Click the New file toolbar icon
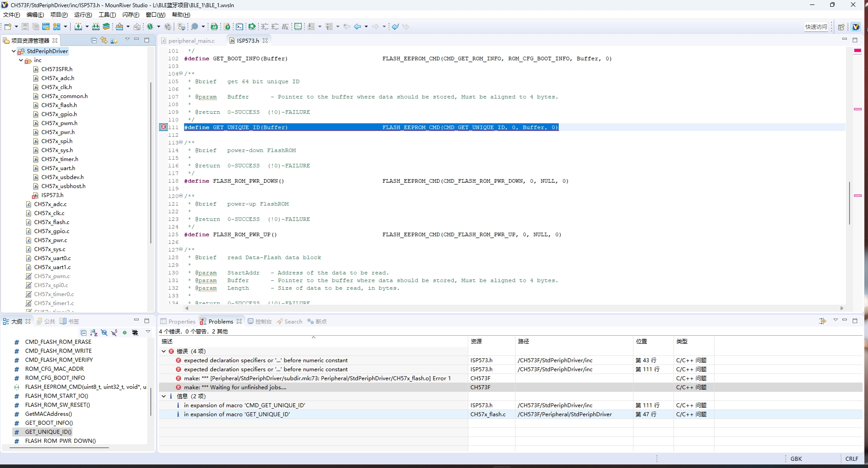868x468 pixels. (8, 27)
